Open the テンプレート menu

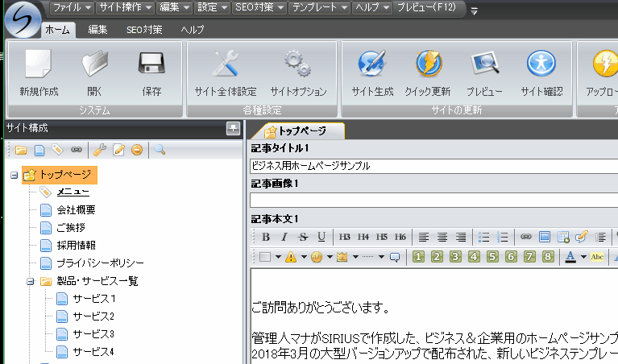tap(320, 7)
